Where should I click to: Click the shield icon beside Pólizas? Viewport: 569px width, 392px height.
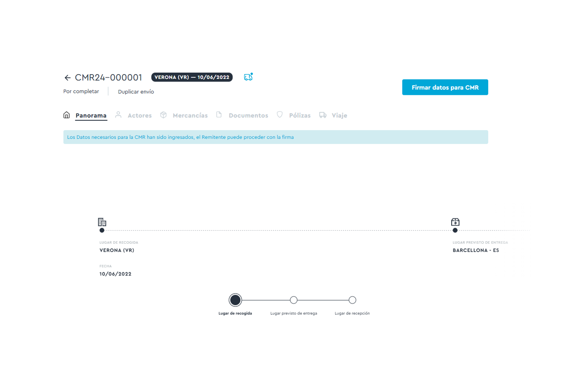(280, 115)
